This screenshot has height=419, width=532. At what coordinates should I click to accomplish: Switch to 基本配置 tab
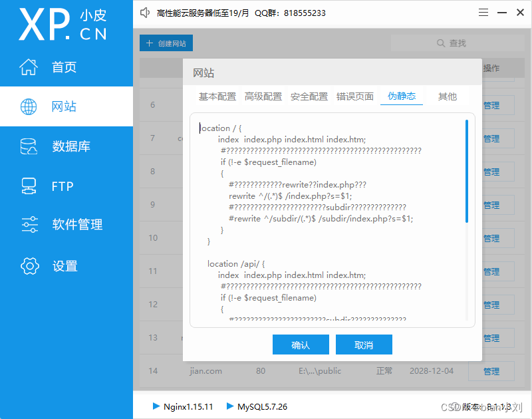(x=217, y=96)
